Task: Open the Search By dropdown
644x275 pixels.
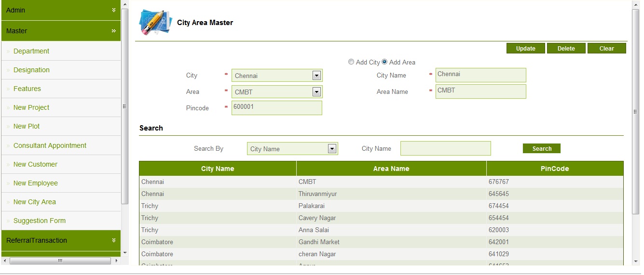Action: click(332, 149)
